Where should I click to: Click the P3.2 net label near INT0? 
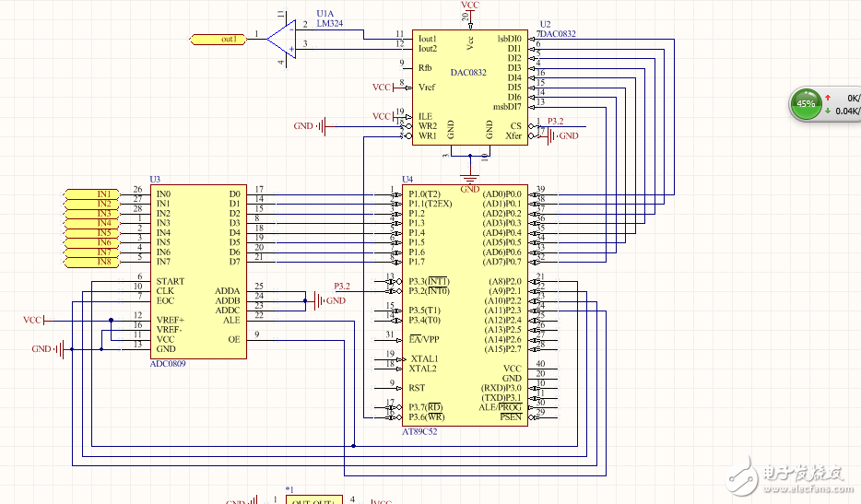(342, 286)
